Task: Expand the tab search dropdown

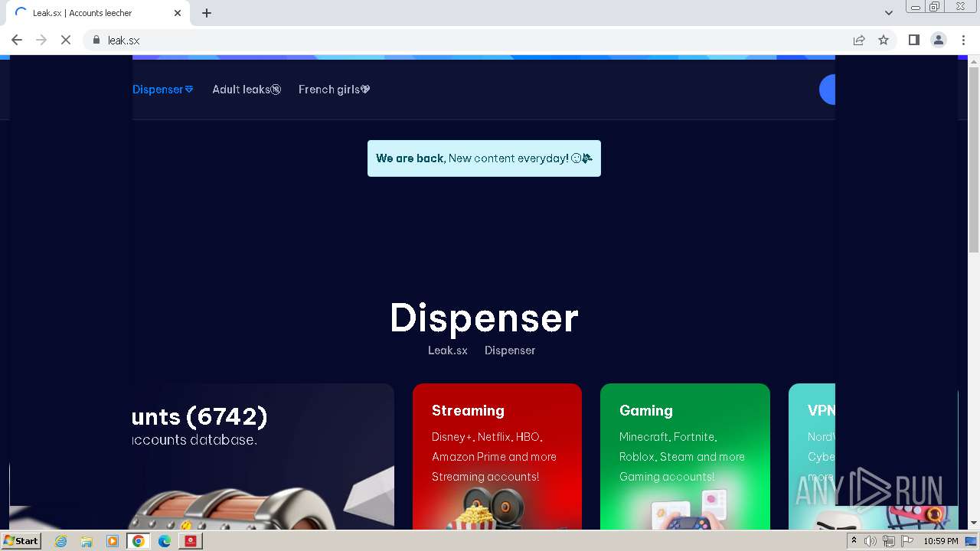Action: 889,13
